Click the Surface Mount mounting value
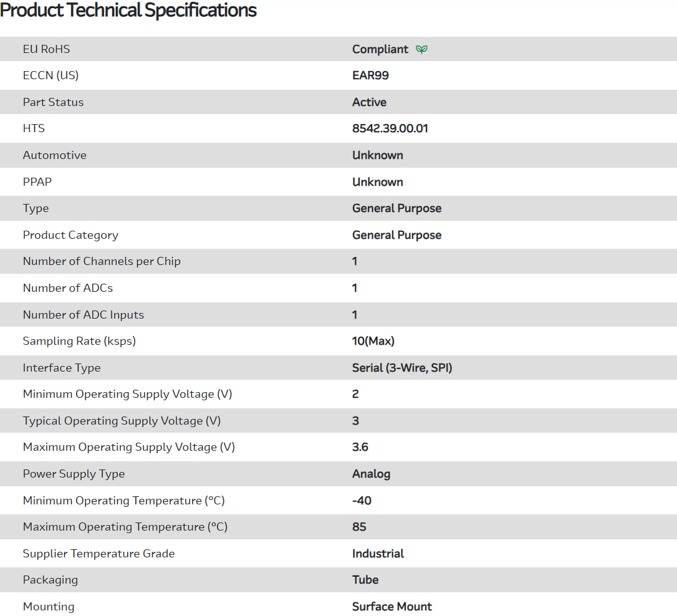677x616 pixels. click(x=391, y=607)
